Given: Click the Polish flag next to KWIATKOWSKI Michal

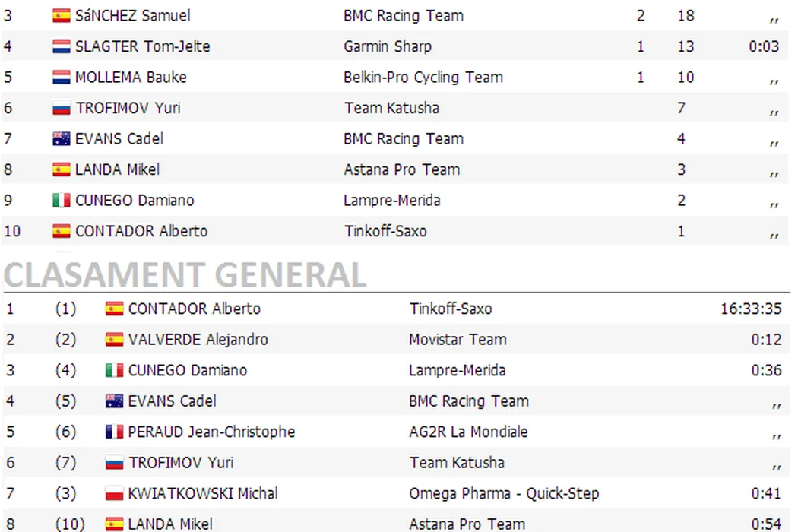Looking at the screenshot, I should (x=115, y=494).
